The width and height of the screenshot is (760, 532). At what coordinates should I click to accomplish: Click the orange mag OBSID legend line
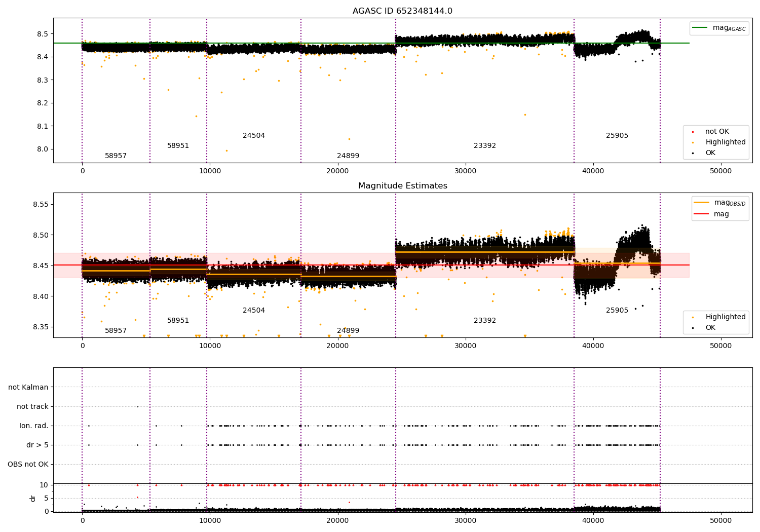pos(702,203)
